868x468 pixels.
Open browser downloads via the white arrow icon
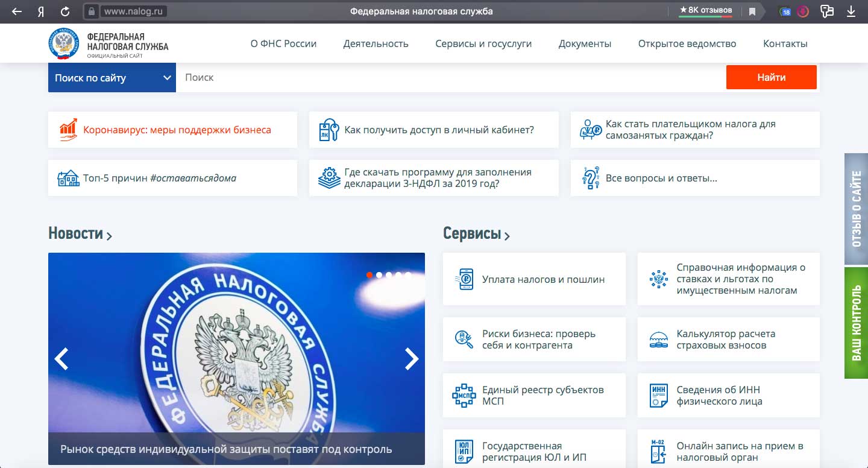click(x=851, y=11)
